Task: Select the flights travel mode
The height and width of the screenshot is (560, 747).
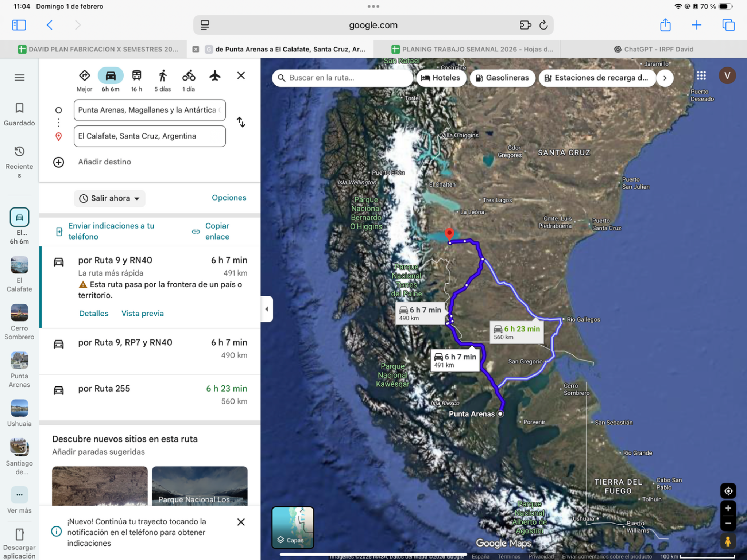Action: coord(215,76)
